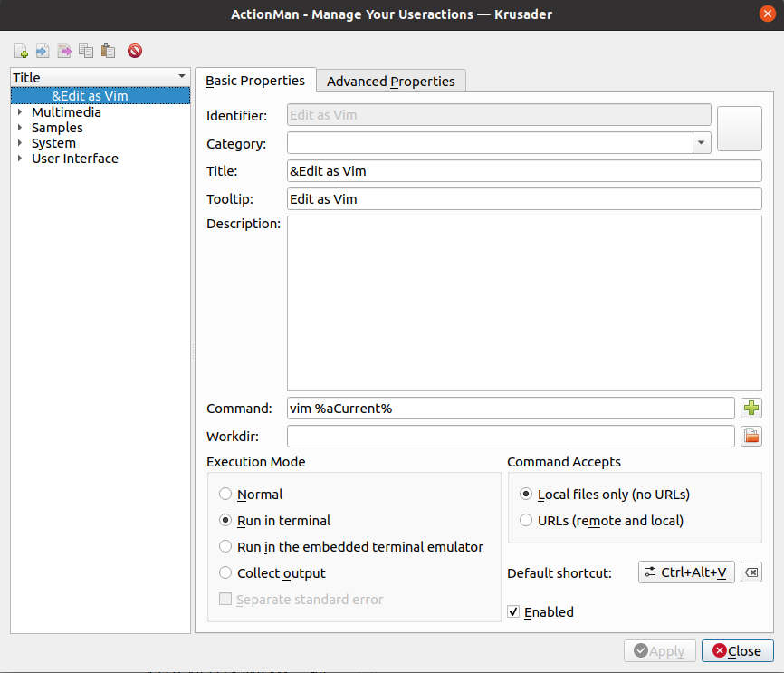Click the Import Actions blue arrow icon
Screen dimensions: 784x673
coord(43,51)
